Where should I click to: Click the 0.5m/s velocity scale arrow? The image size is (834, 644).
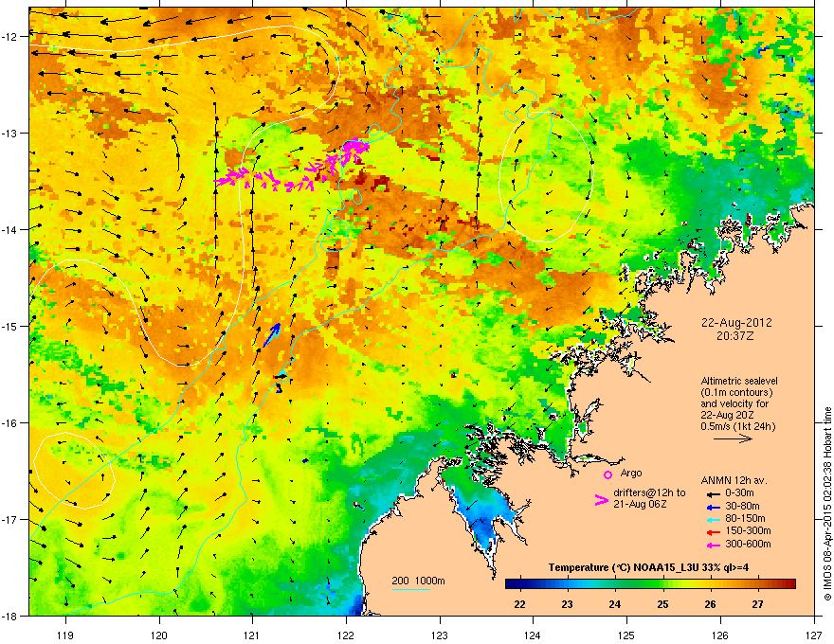tap(733, 438)
